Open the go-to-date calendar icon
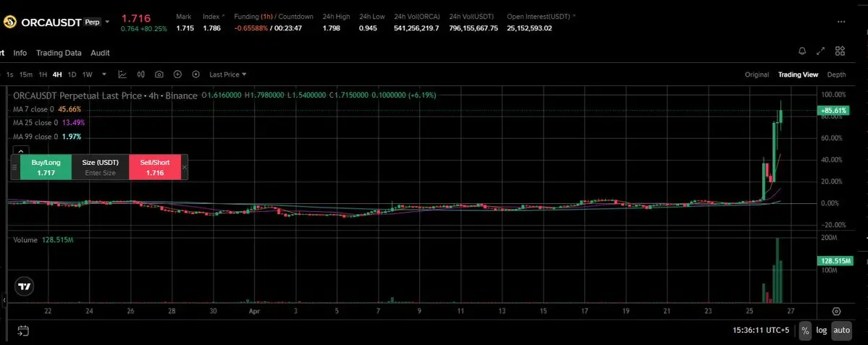The image size is (868, 345). tap(22, 331)
